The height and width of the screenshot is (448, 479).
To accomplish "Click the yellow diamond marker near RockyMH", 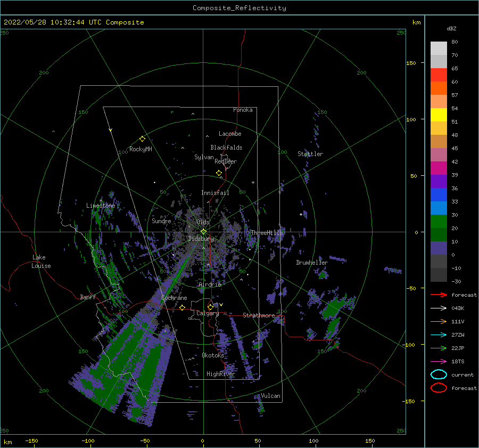I will (142, 139).
